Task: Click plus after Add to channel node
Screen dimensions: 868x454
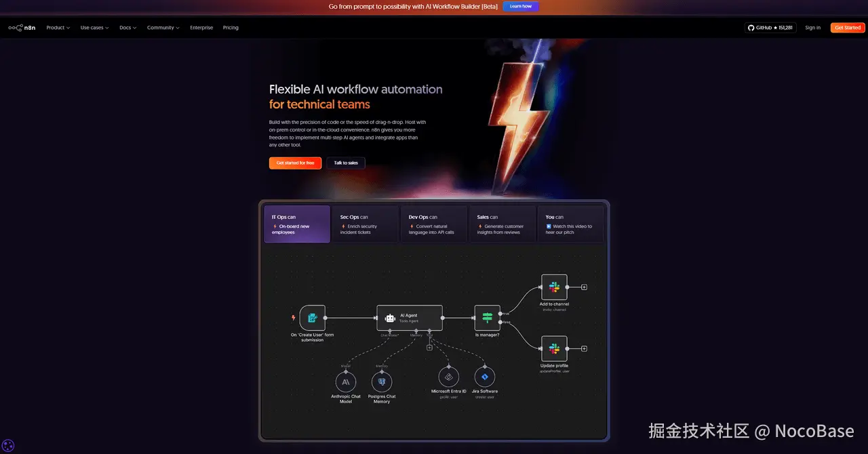Action: click(584, 287)
